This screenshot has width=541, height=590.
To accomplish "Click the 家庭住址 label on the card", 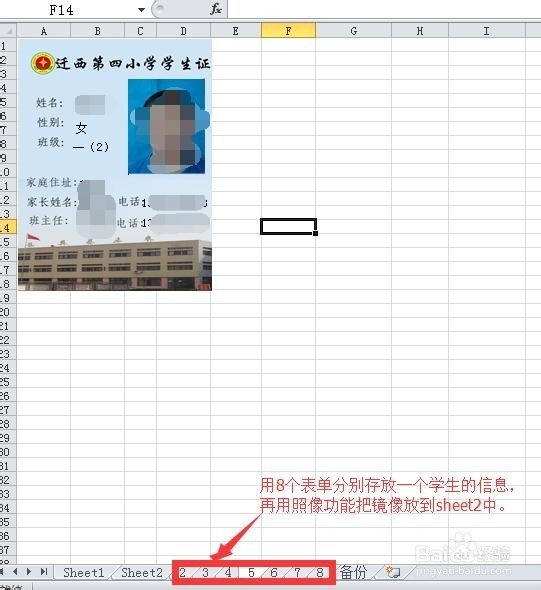I will coord(52,182).
